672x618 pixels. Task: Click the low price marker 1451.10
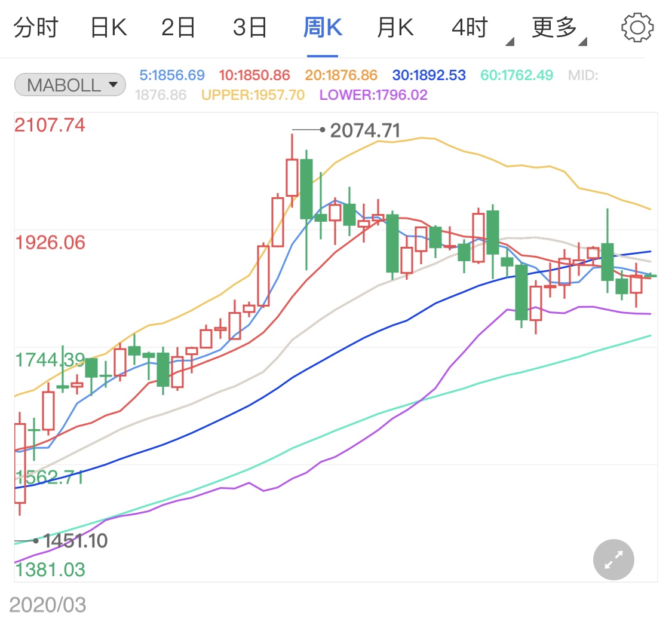75,540
